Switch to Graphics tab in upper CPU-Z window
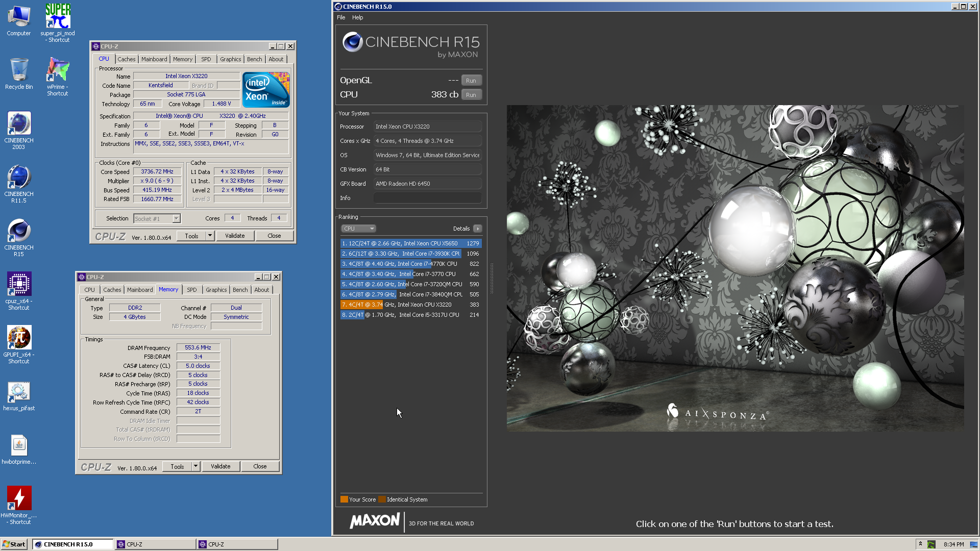 pos(230,59)
